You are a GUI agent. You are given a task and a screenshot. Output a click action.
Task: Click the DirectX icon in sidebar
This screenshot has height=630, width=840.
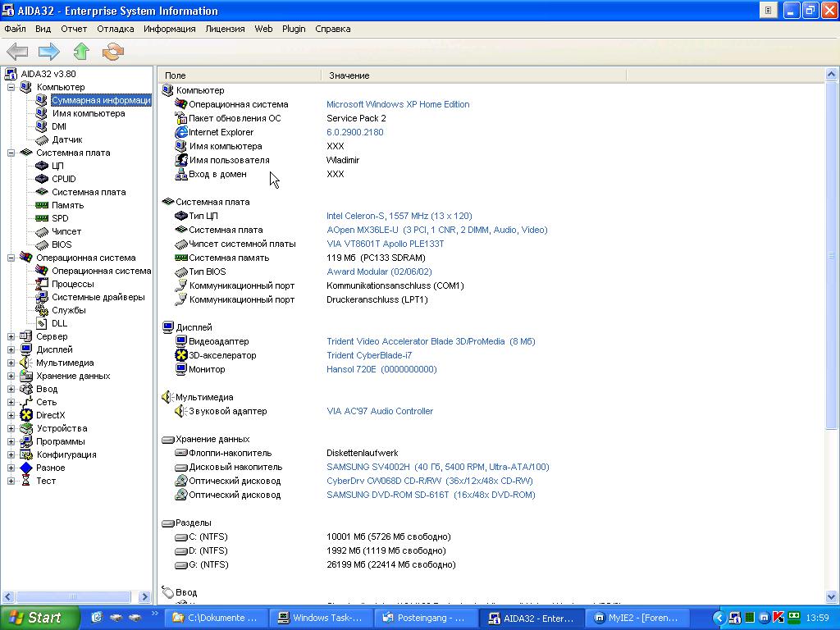click(x=25, y=415)
